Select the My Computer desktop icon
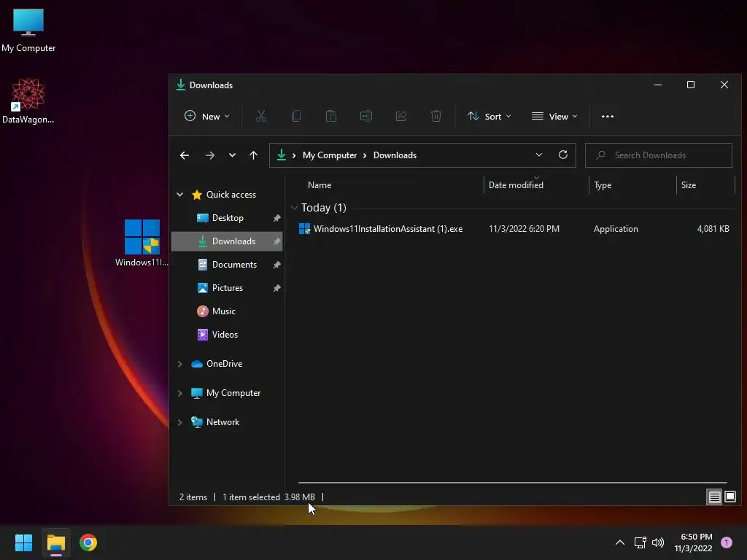 pos(28,31)
